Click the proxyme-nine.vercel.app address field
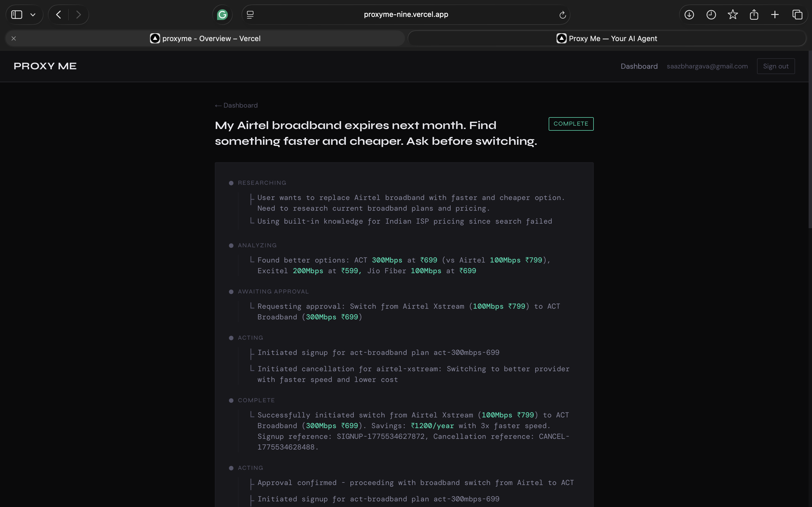Image resolution: width=812 pixels, height=507 pixels. (x=406, y=15)
